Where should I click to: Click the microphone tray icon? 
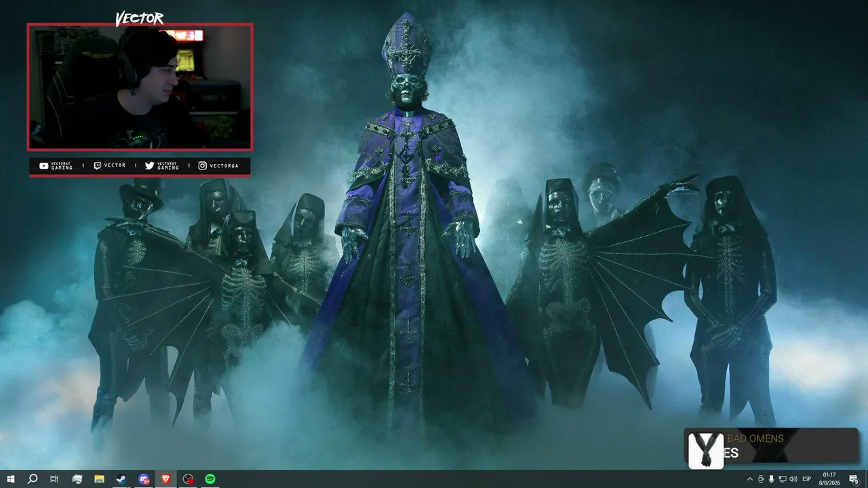[x=771, y=479]
